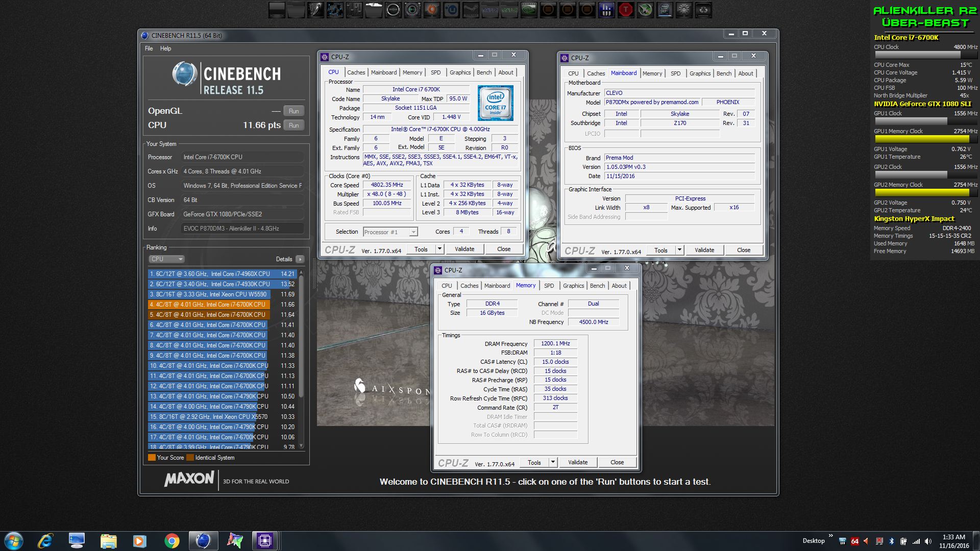Click Close in the CPU-Z Mainboard window

(x=744, y=250)
